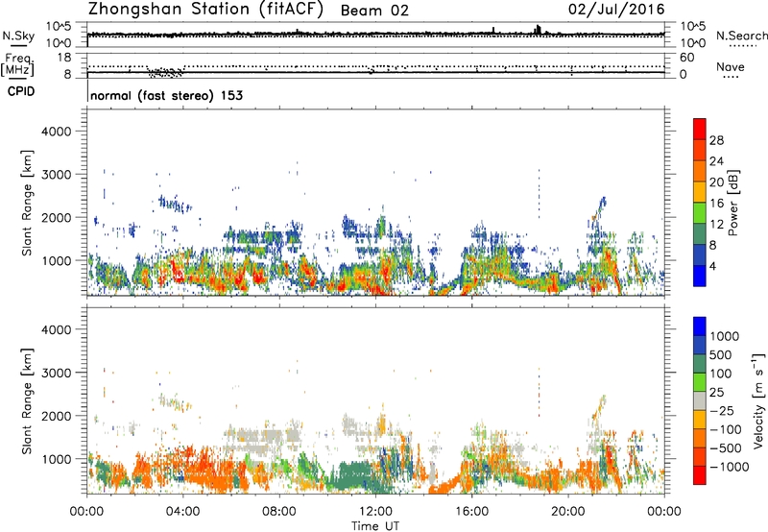The image size is (768, 532).
Task: Click the red bottom of the velocity color bar
Action: click(700, 475)
